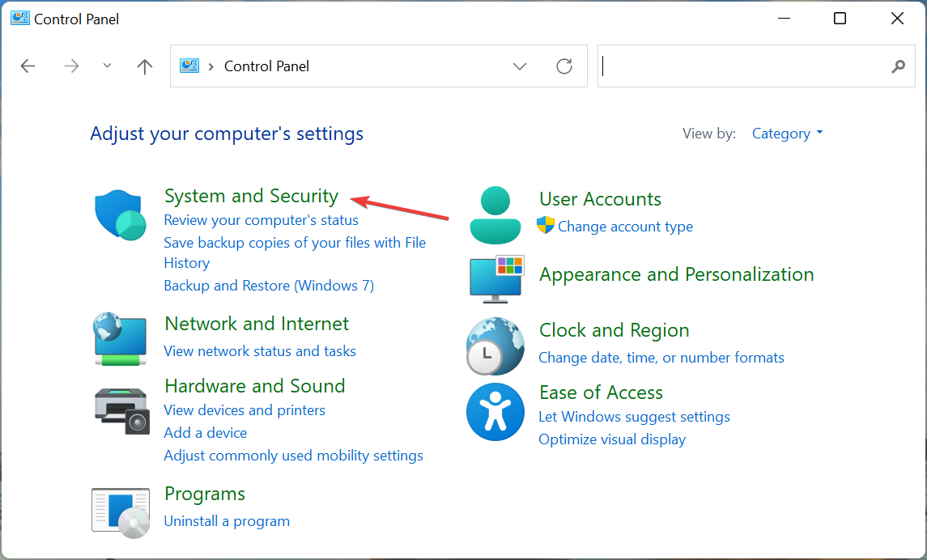Image resolution: width=927 pixels, height=560 pixels.
Task: Click Backup and Restore (Windows 7)
Action: (268, 285)
